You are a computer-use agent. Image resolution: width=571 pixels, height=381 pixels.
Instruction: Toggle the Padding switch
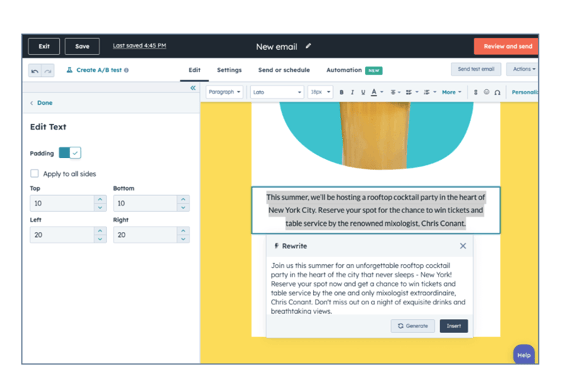[70, 153]
